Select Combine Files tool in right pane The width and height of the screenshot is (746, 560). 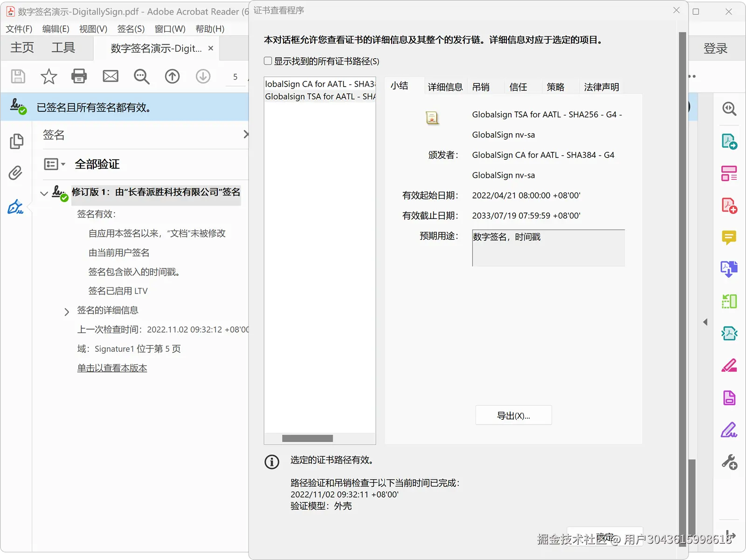point(729,269)
